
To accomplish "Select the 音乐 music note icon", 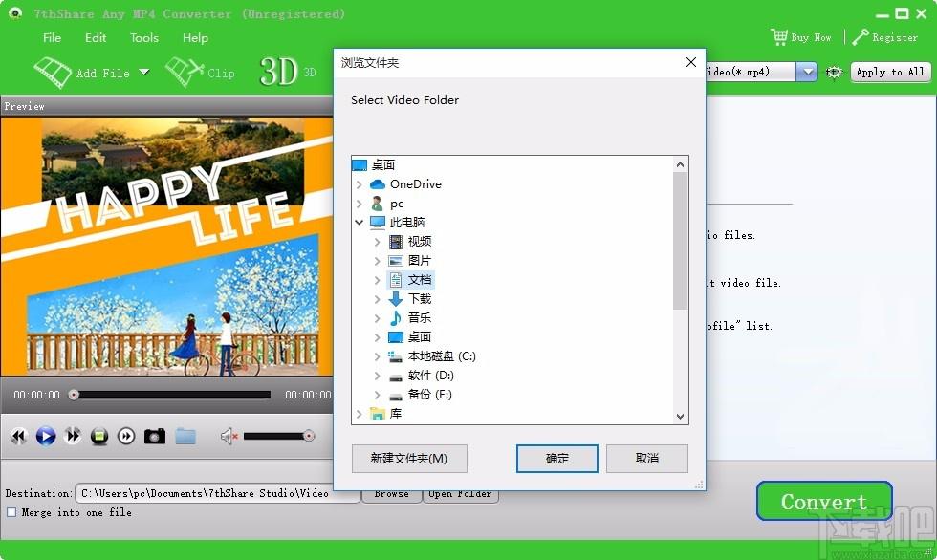I will click(x=396, y=318).
